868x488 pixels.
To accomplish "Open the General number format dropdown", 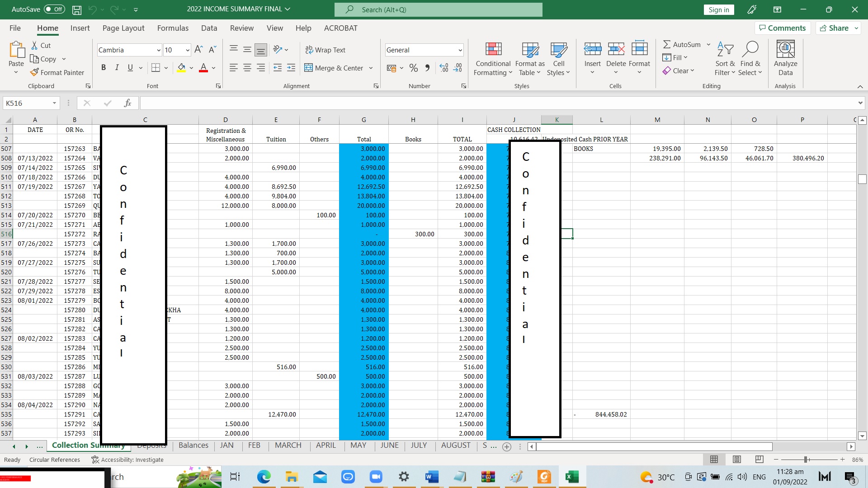I will click(460, 50).
